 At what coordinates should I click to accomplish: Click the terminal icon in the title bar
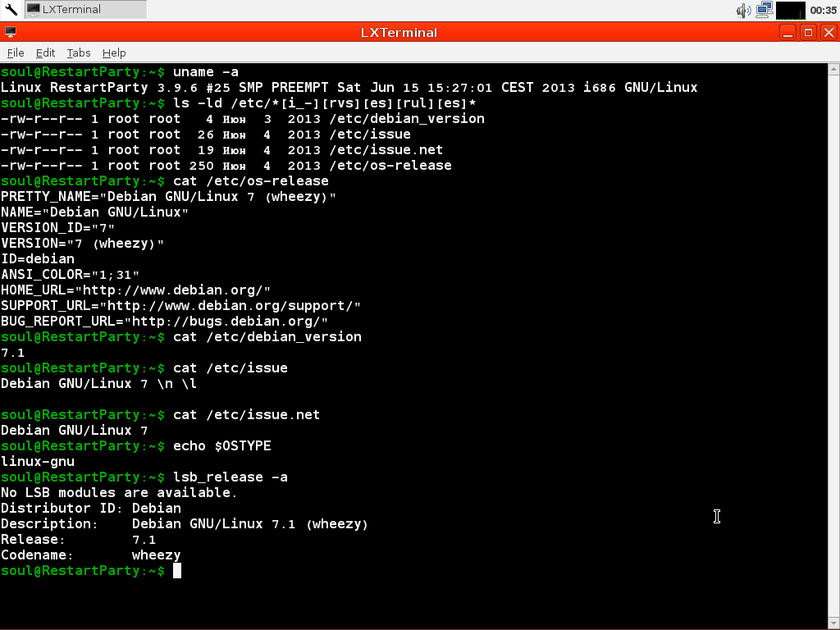10,32
